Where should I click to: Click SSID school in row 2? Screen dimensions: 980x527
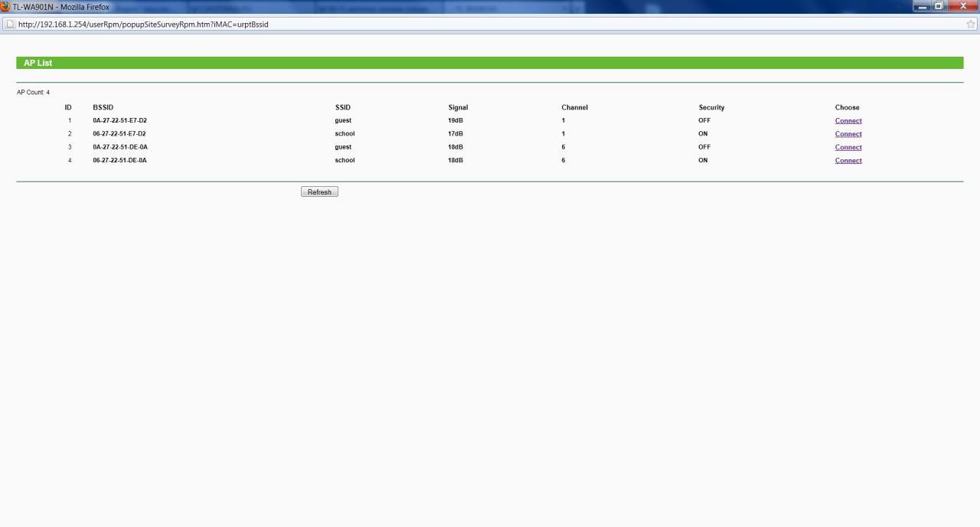(345, 134)
